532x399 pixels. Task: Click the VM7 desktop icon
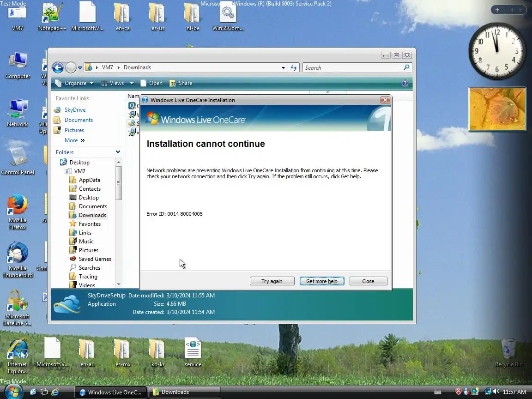click(17, 18)
